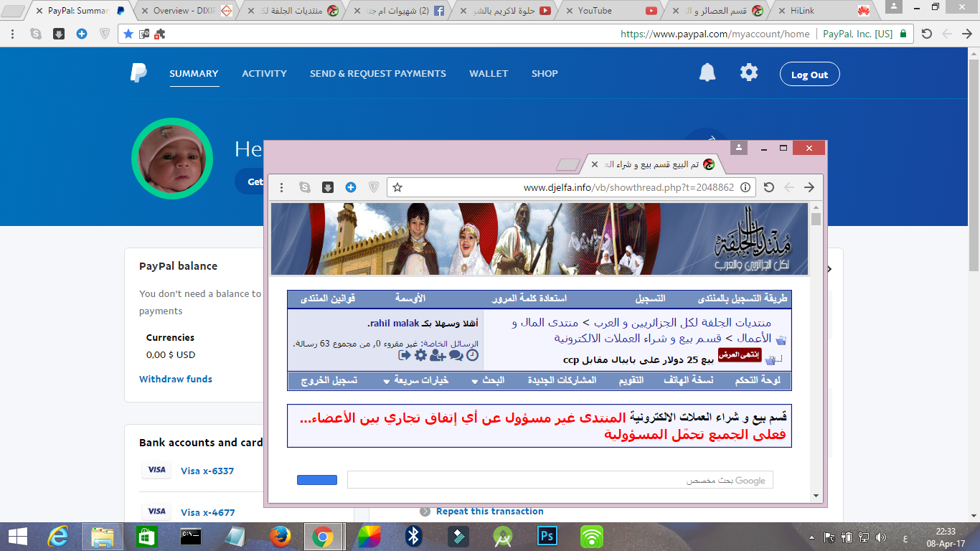Click the djelfa.info popup address bar
This screenshot has height=551, width=980.
(571, 187)
